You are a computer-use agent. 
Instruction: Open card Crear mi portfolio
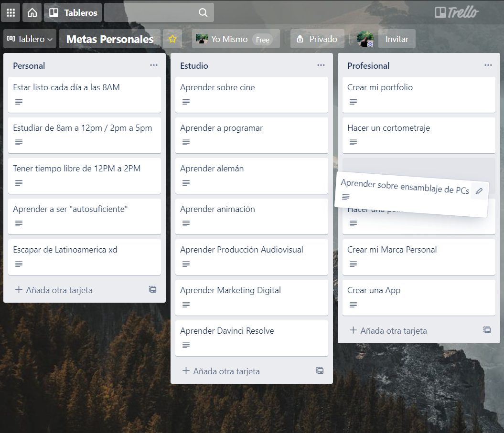419,95
